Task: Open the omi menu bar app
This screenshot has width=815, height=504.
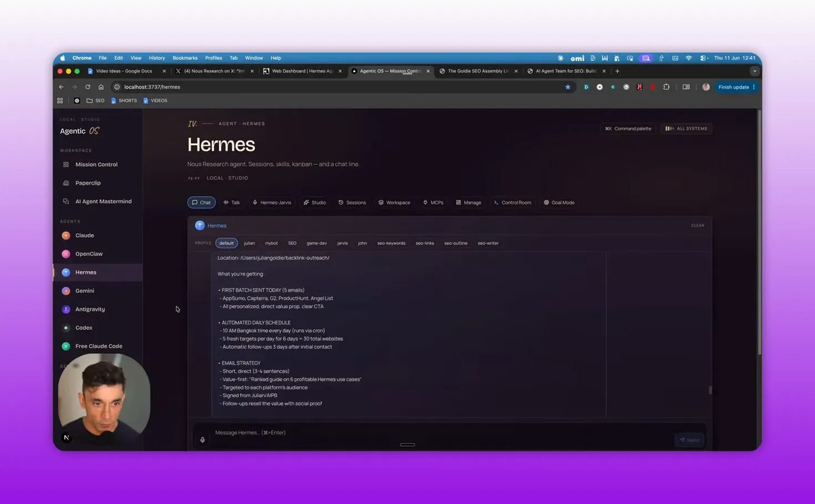Action: (578, 58)
